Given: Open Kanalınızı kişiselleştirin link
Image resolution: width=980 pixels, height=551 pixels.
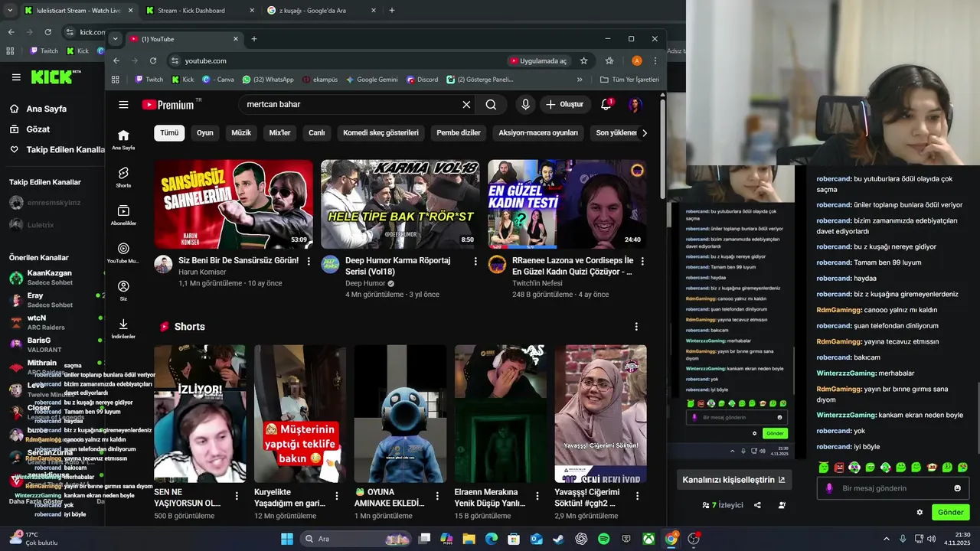Looking at the screenshot, I should [x=733, y=480].
